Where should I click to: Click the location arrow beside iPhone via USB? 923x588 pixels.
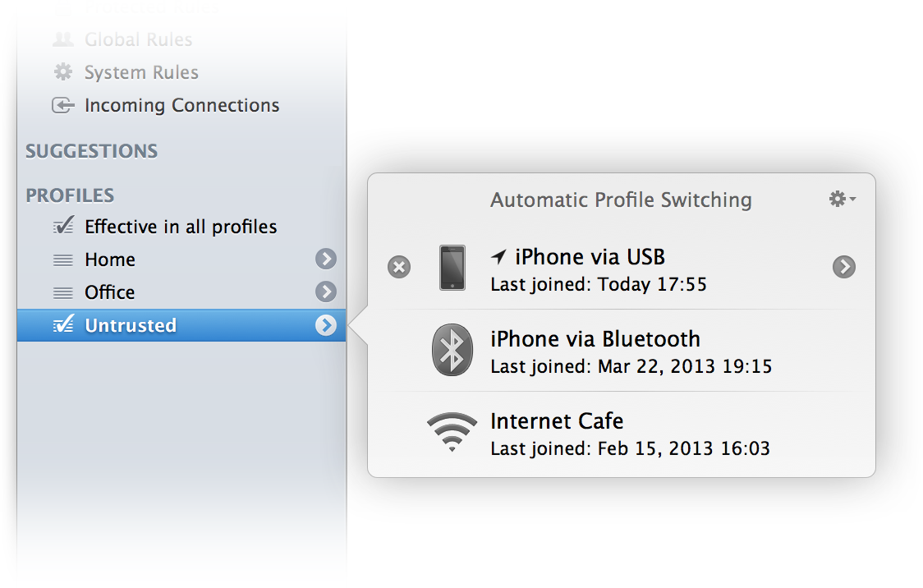498,258
